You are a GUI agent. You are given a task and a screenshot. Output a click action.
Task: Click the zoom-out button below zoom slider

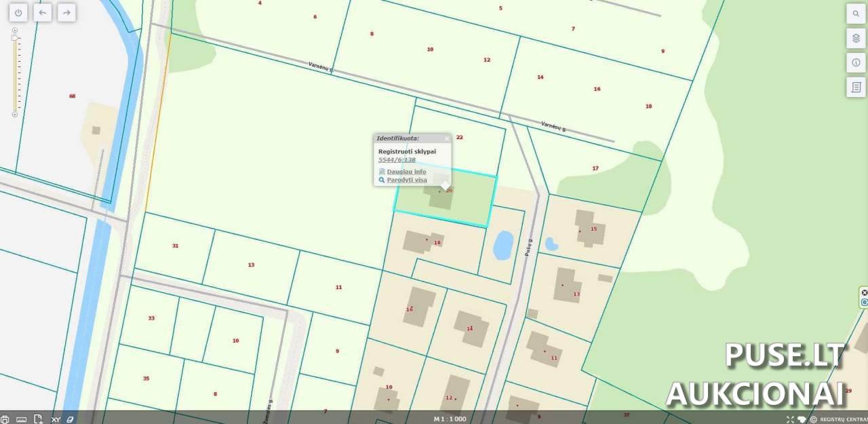coord(15,115)
